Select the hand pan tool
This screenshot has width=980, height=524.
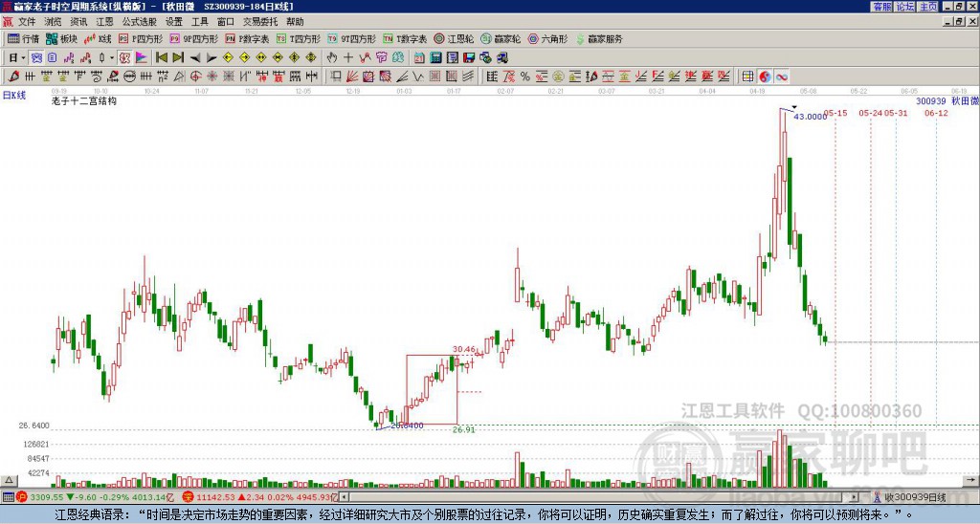click(x=332, y=58)
